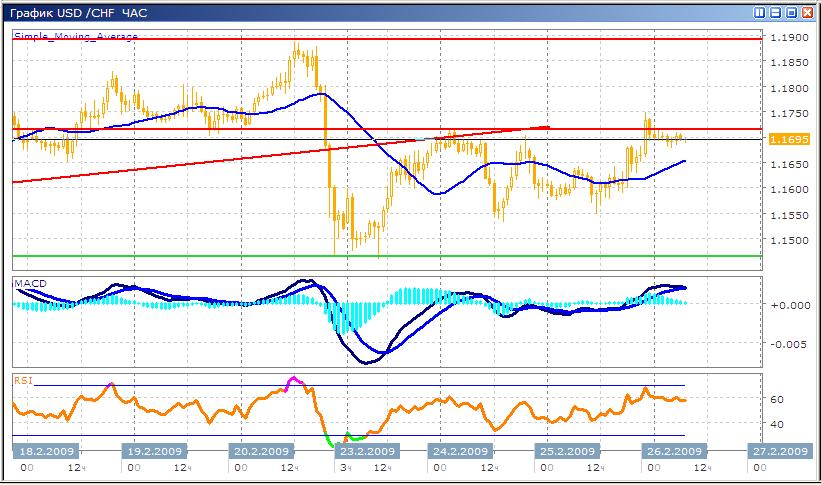Screen dimensions: 821x485
Task: Click the Simple_Moving_Average indicator label
Action: [x=76, y=36]
